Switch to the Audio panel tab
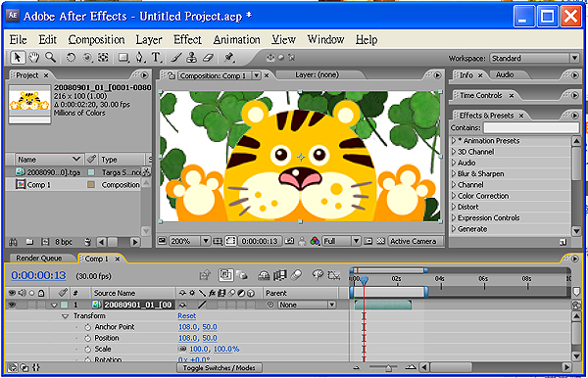This screenshot has width=588, height=378. [505, 75]
